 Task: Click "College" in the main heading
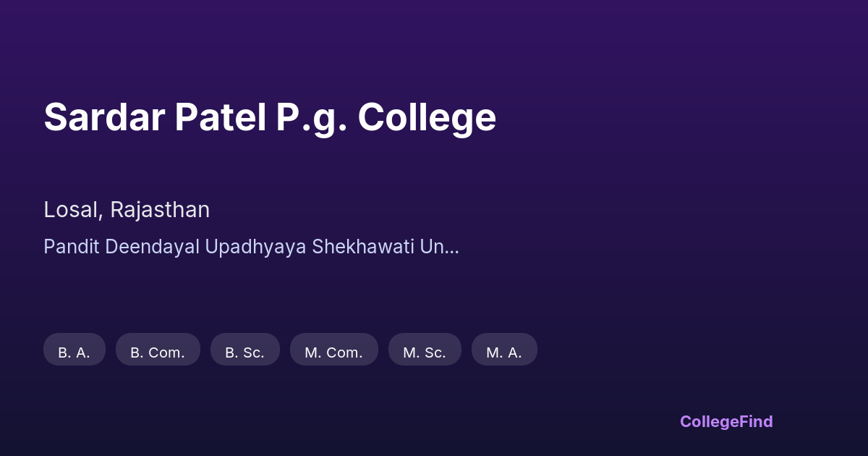pos(427,117)
